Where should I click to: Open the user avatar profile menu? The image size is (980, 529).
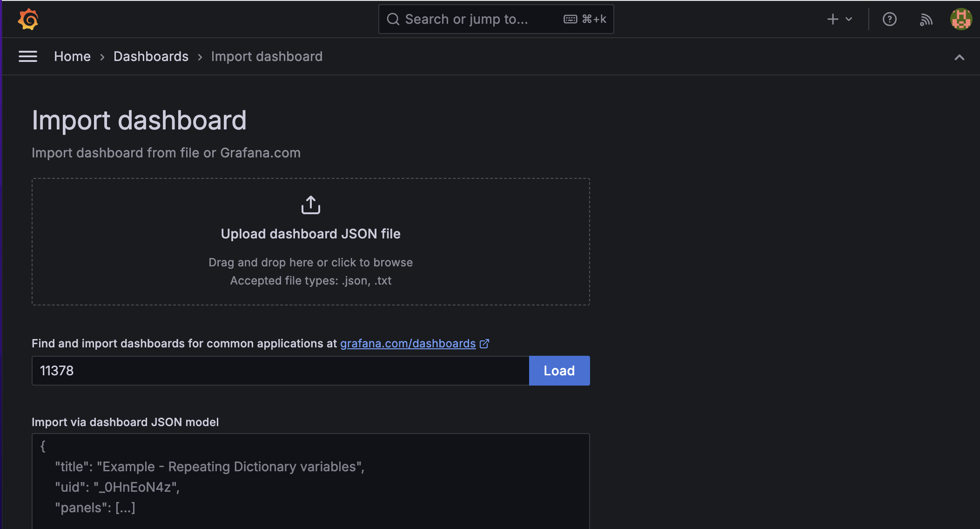961,19
